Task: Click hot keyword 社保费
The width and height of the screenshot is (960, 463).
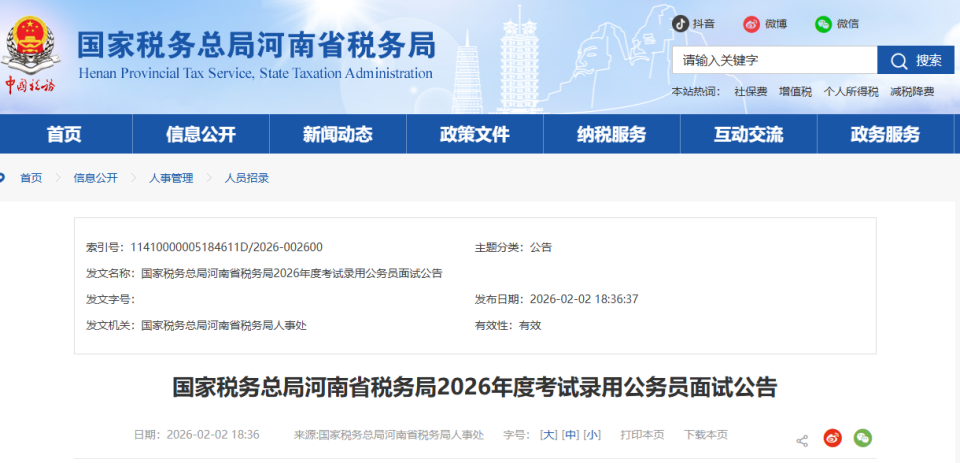Action: coord(751,92)
